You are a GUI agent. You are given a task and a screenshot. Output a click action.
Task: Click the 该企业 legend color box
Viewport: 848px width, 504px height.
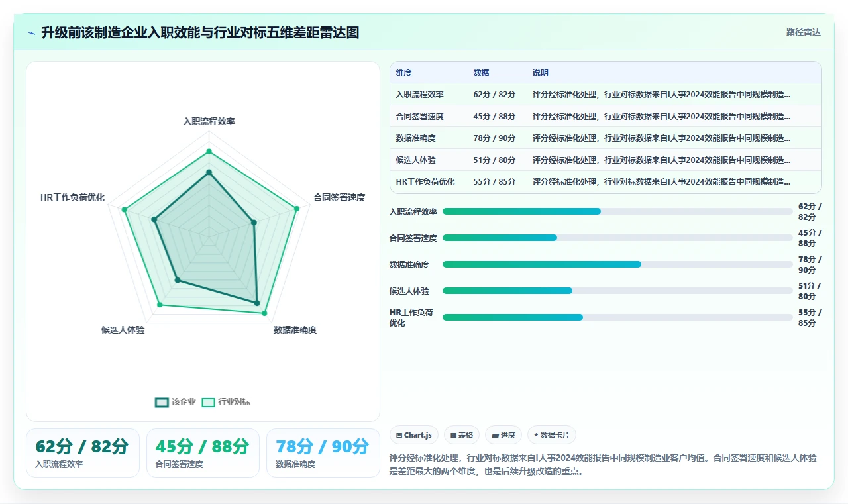(x=162, y=402)
